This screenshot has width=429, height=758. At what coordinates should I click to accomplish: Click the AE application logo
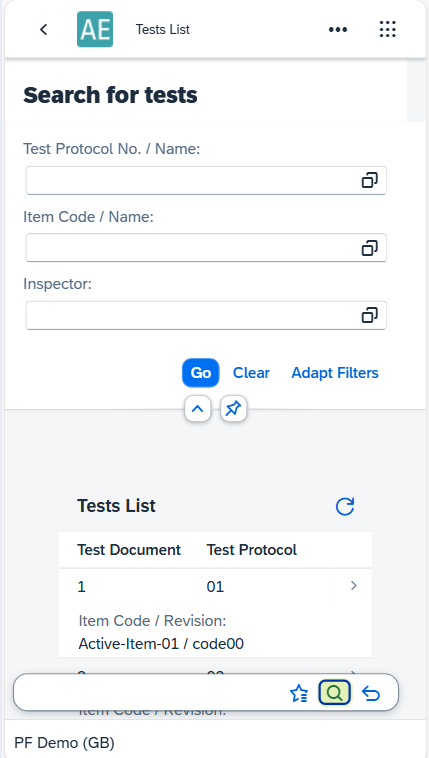click(x=95, y=29)
